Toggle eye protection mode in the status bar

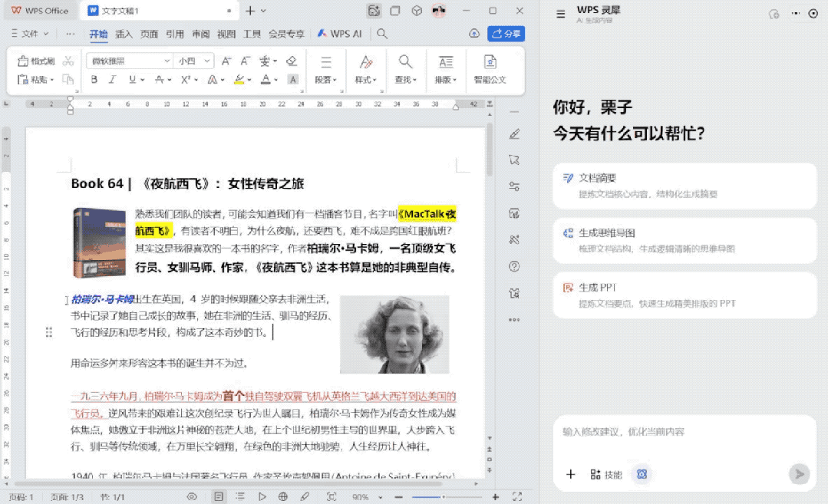click(192, 496)
